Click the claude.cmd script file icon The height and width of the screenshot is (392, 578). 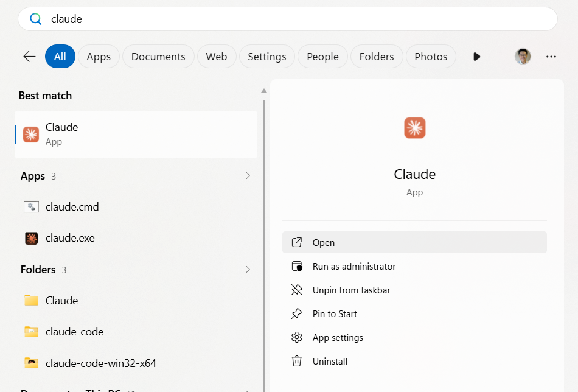point(31,207)
